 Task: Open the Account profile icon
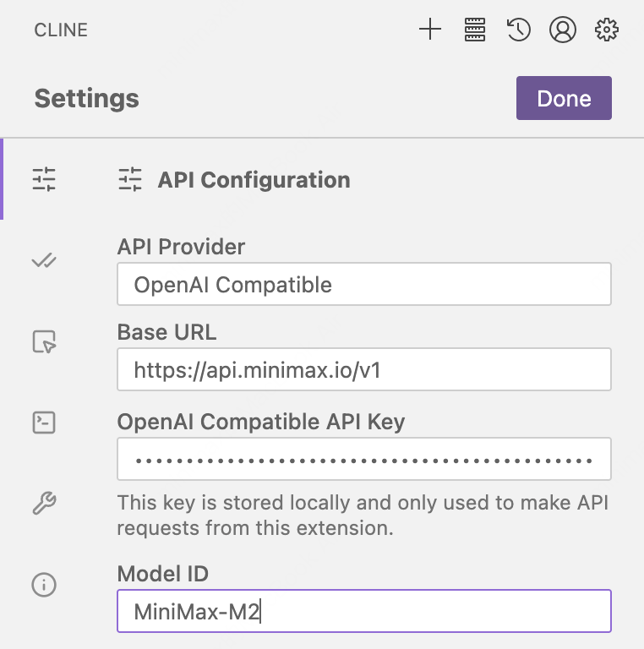click(x=562, y=30)
